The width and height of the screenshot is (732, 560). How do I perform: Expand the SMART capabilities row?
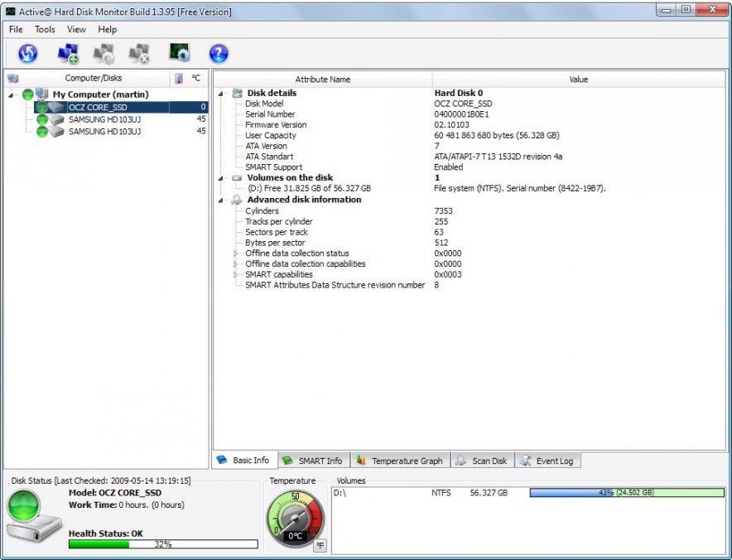pos(237,275)
